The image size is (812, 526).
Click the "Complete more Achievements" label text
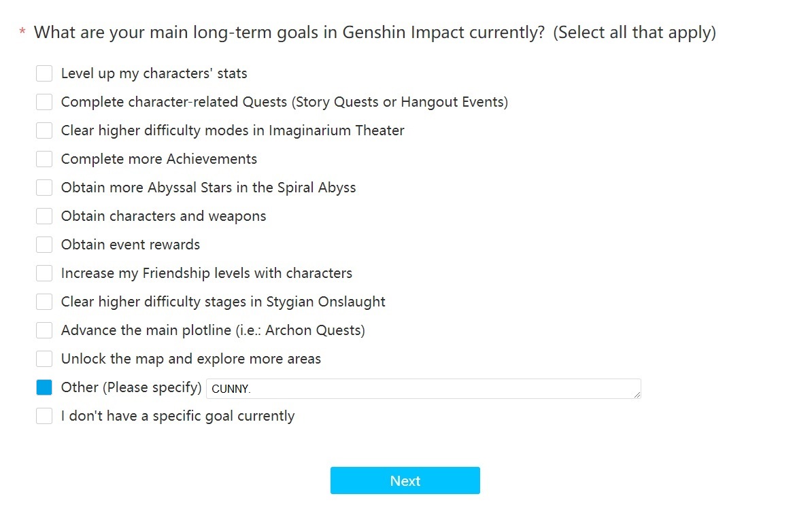point(159,159)
